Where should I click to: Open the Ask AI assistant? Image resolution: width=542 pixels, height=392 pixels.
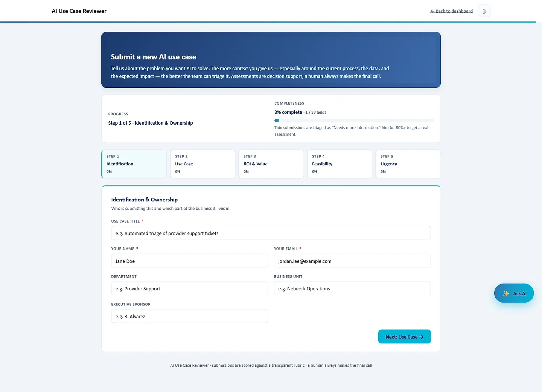tap(514, 293)
